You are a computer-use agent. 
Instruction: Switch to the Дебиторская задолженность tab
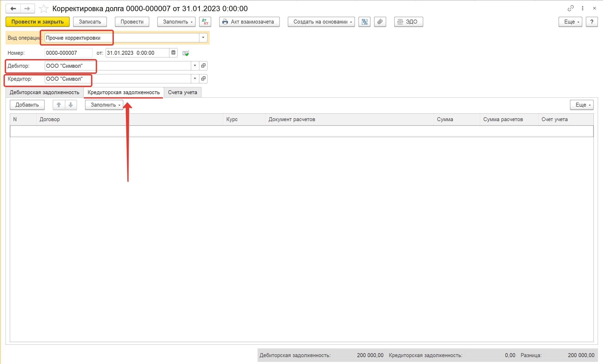pyautogui.click(x=44, y=92)
